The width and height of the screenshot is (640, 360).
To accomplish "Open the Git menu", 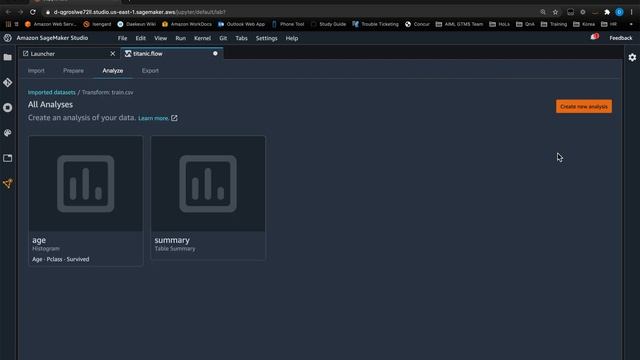I will (x=223, y=38).
